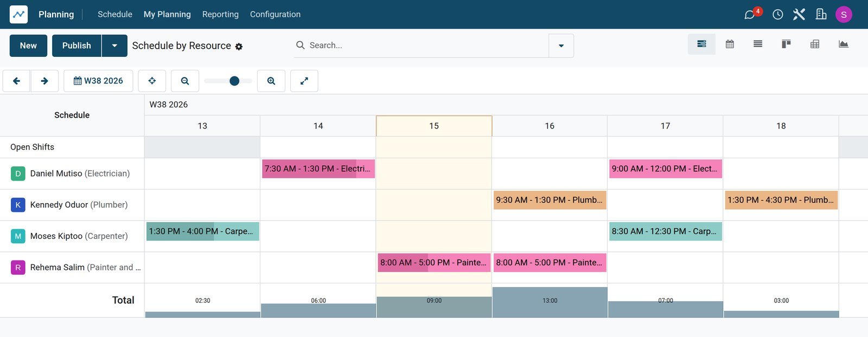The image size is (868, 337).
Task: Open settings gear next to Schedule by Resource
Action: (x=239, y=47)
